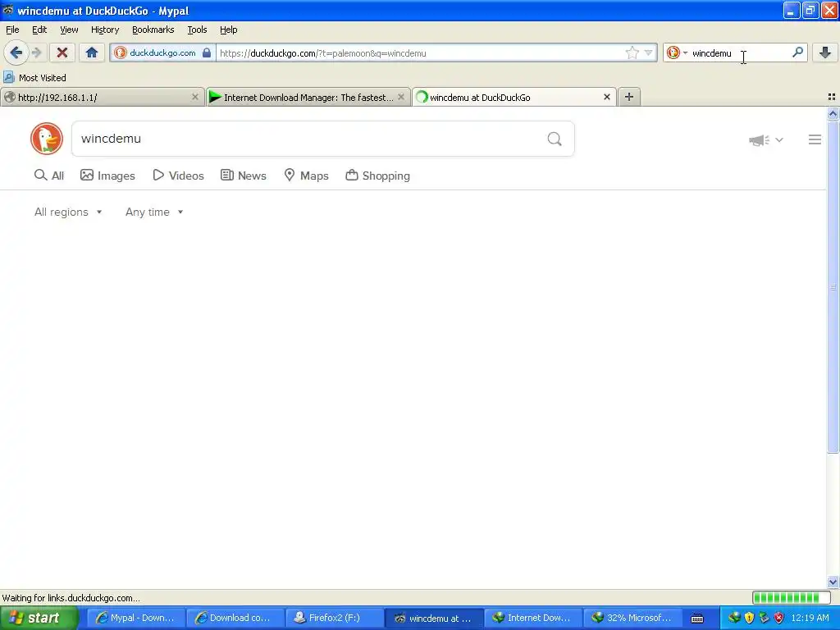840x630 pixels.
Task: Open the DuckDuckGo hamburger menu
Action: [x=815, y=139]
